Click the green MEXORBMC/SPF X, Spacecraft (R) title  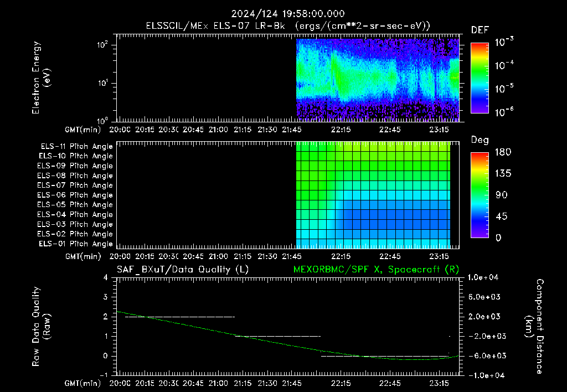pos(376,270)
